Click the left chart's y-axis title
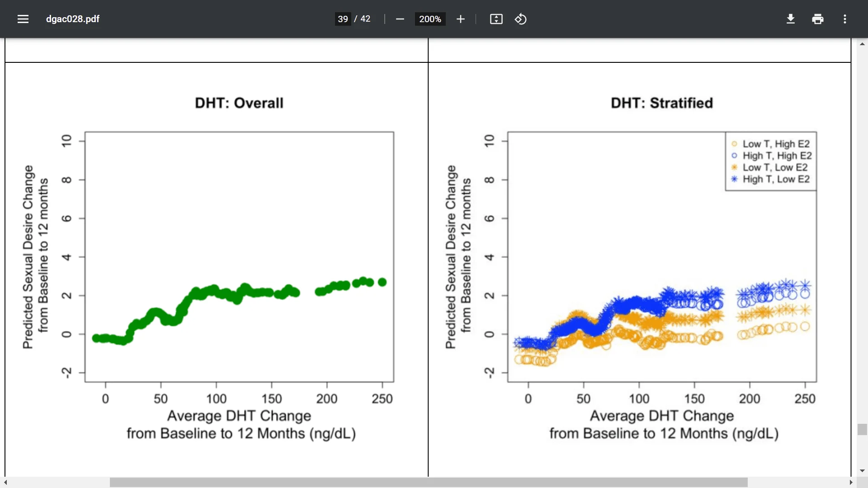868x488 pixels. click(x=35, y=257)
